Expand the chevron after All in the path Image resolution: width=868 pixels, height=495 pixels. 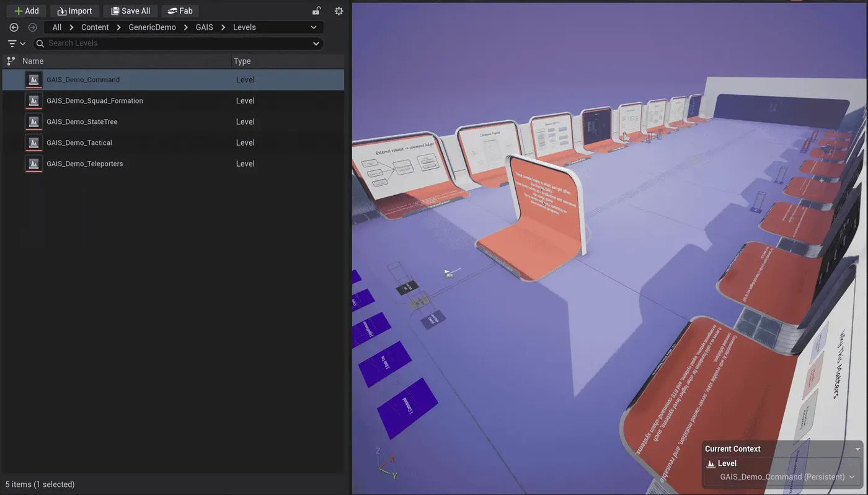coord(71,27)
